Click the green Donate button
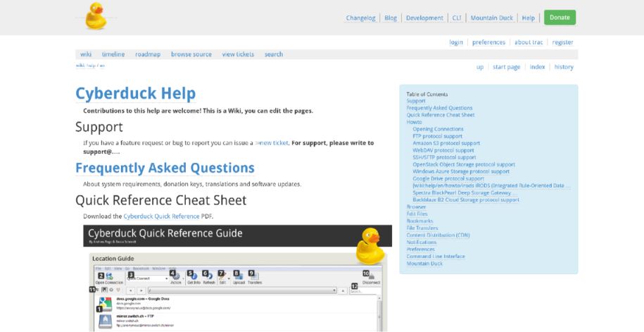Screen dimensions: 644x332 click(x=560, y=18)
